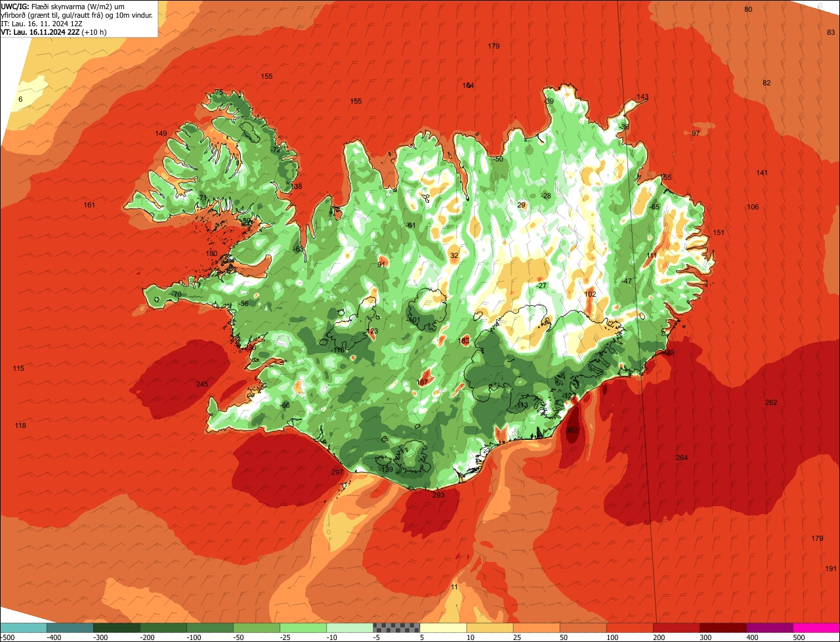Click the 115 value on the left edge
Screen dimensions: 840x642
click(x=18, y=368)
